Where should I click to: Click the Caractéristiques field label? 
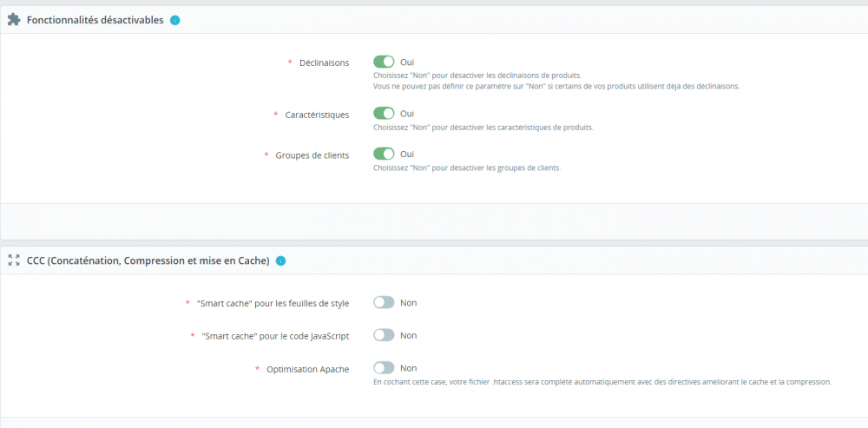[x=317, y=115]
